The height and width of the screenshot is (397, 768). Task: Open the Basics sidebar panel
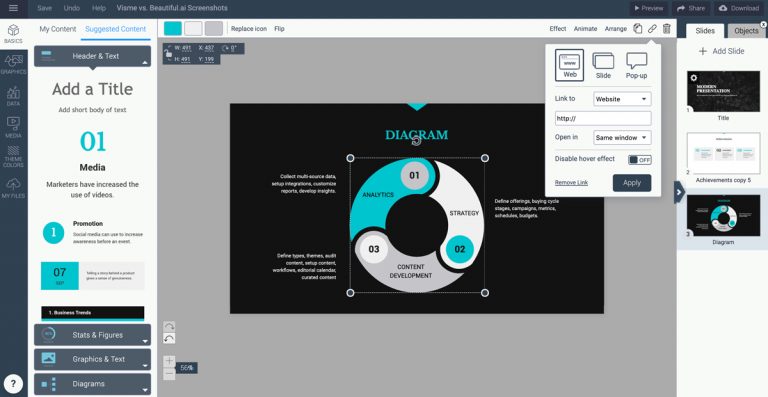coord(13,34)
